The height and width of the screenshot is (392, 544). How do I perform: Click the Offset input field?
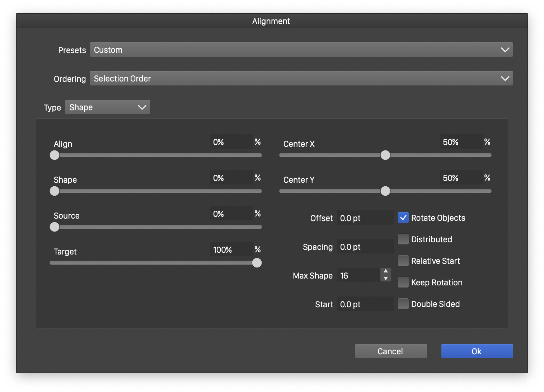click(365, 218)
